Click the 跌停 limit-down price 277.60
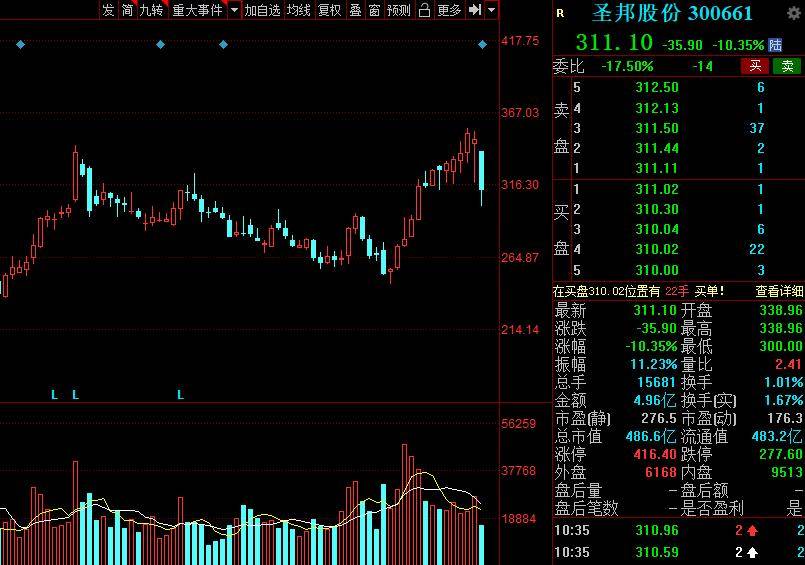The width and height of the screenshot is (805, 565). [781, 455]
